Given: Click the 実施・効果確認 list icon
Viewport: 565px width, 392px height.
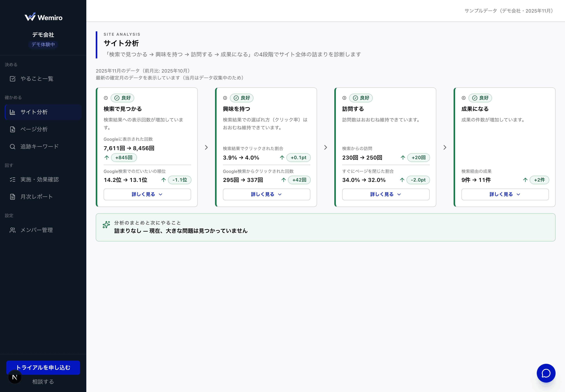Looking at the screenshot, I should (x=13, y=180).
